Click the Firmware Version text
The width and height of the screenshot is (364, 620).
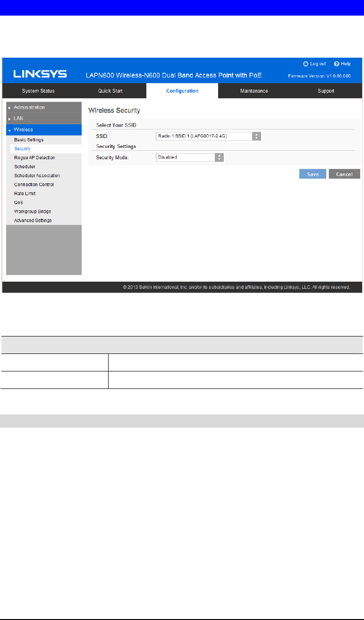pyautogui.click(x=319, y=76)
